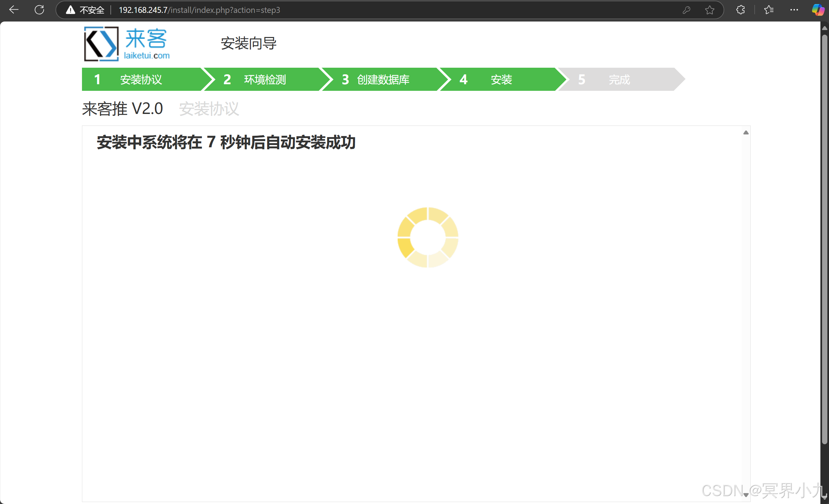
Task: Click the installation countdown message text
Action: [226, 142]
